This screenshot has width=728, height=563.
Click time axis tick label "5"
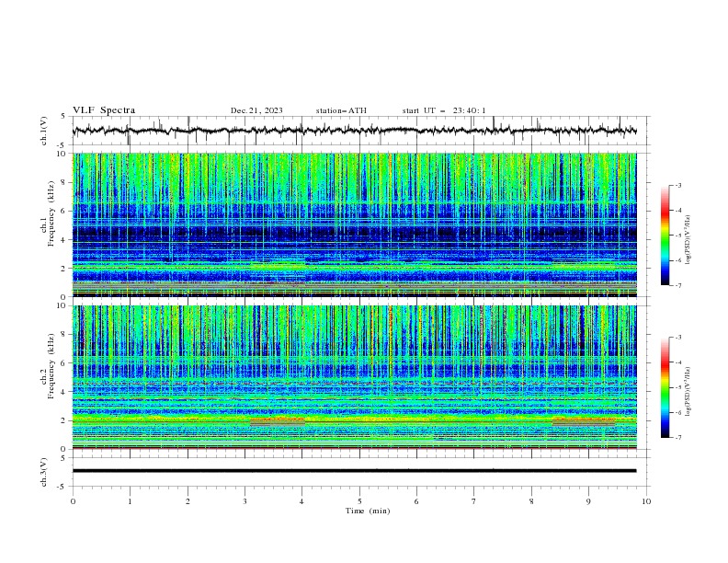pyautogui.click(x=359, y=501)
